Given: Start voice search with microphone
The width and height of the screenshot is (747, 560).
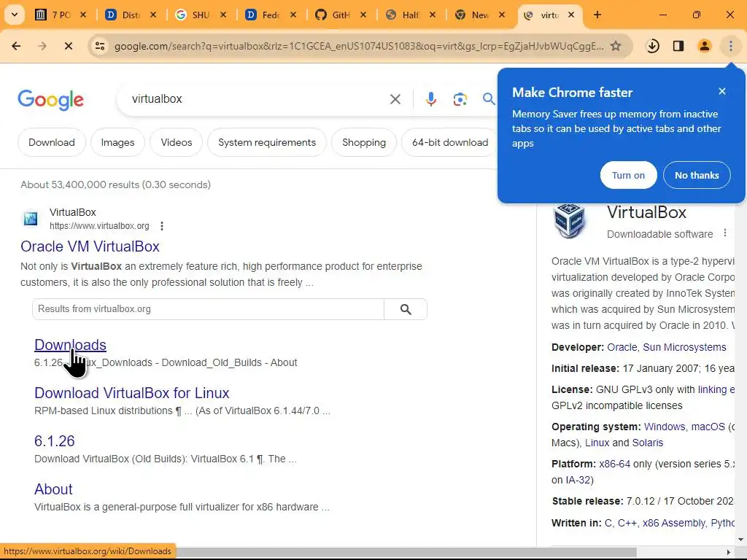Looking at the screenshot, I should [x=430, y=99].
